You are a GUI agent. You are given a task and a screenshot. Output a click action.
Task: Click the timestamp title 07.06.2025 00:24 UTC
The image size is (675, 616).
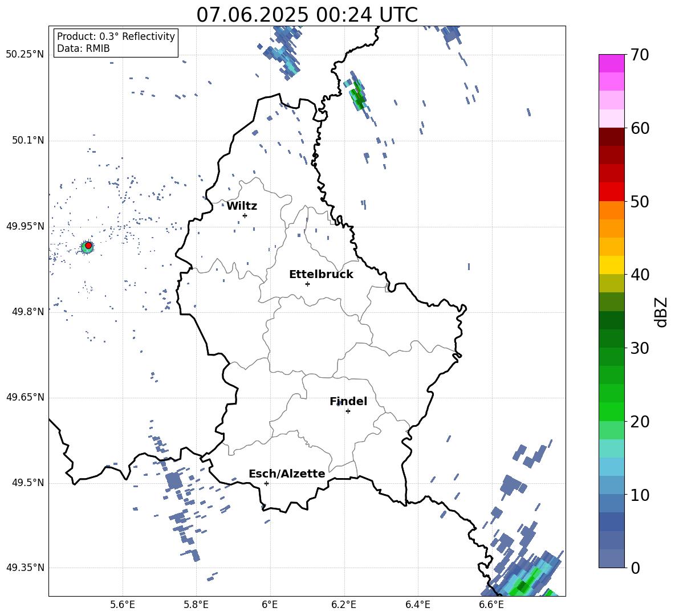coord(307,15)
